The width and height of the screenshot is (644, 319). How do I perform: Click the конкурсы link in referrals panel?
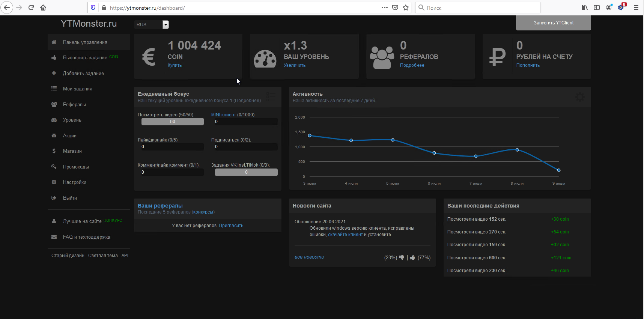click(x=203, y=212)
